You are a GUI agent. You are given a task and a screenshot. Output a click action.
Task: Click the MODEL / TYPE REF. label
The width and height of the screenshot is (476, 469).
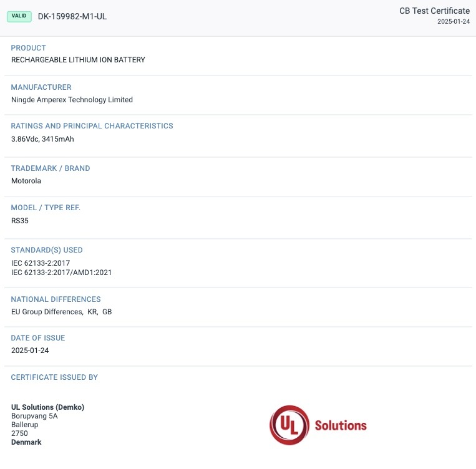click(46, 208)
